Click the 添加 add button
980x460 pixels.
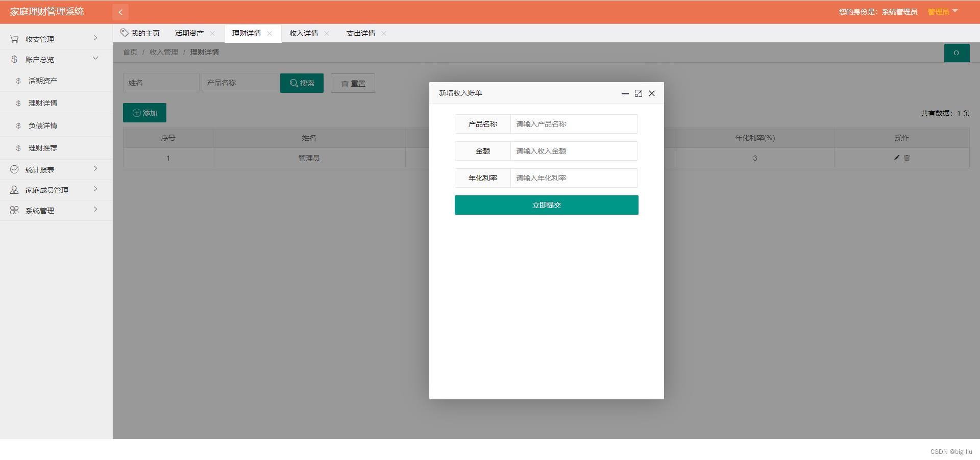coord(144,113)
